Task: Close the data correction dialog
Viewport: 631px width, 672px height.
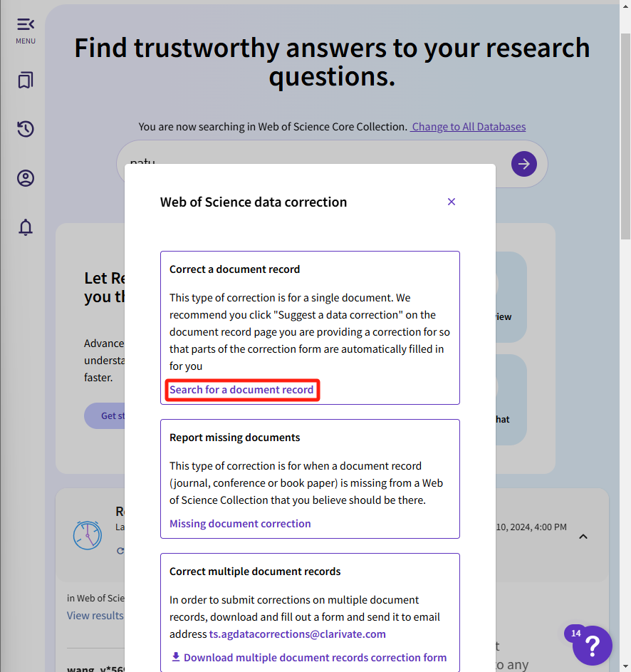Action: (x=451, y=202)
